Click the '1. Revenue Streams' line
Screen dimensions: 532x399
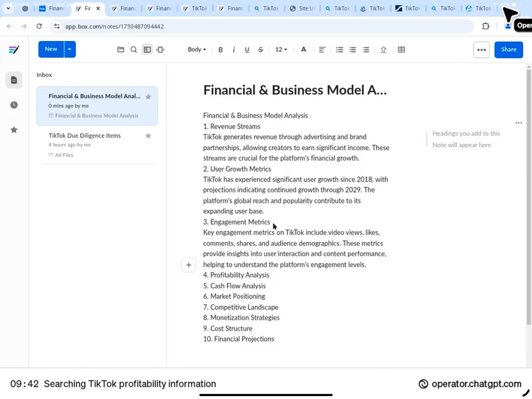click(232, 126)
